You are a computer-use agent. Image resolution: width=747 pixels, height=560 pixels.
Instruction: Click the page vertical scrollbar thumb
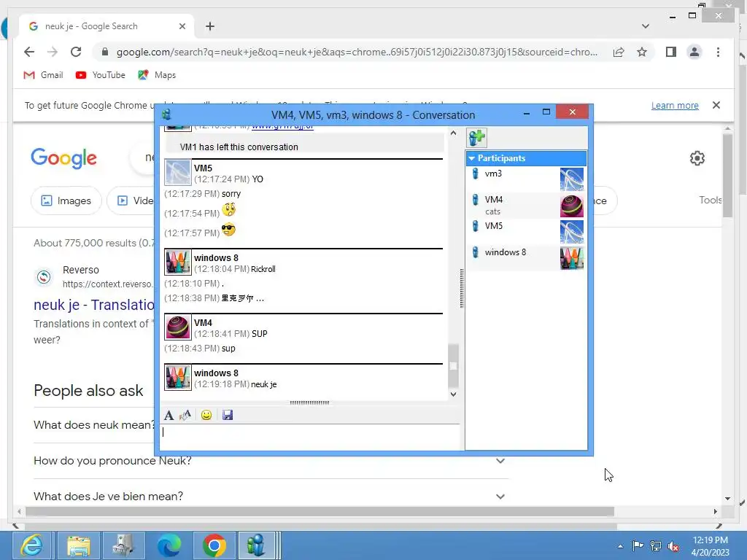[727, 175]
